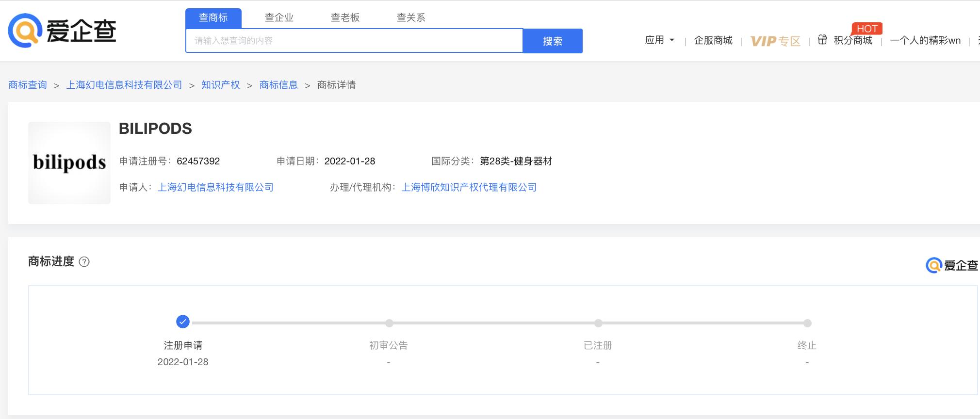Click the gift icon beside 积分商城
980x419 pixels.
822,40
